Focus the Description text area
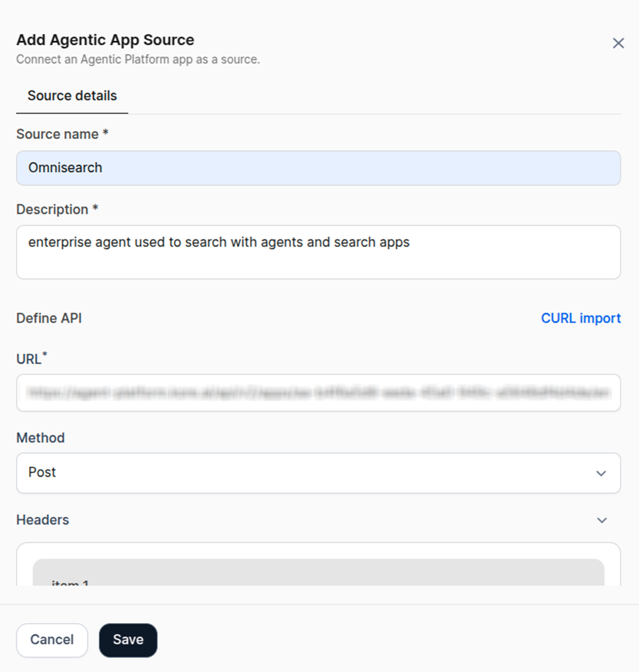This screenshot has width=639, height=672. 318,252
